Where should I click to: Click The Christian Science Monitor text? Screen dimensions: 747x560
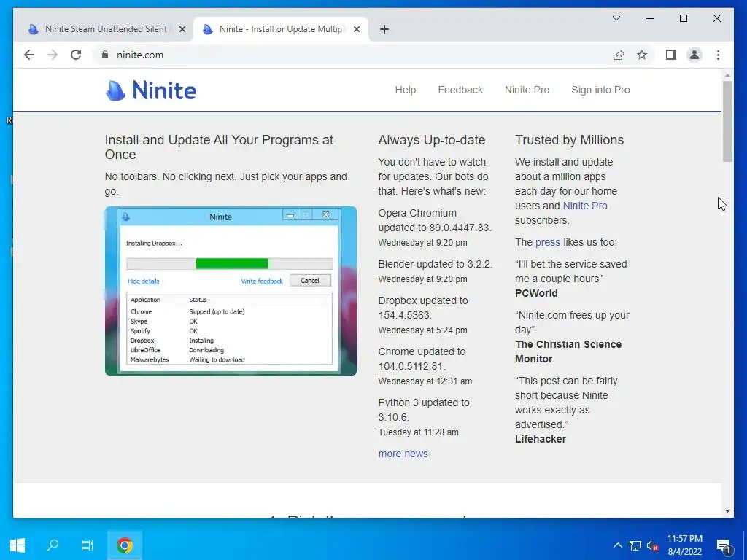[568, 351]
